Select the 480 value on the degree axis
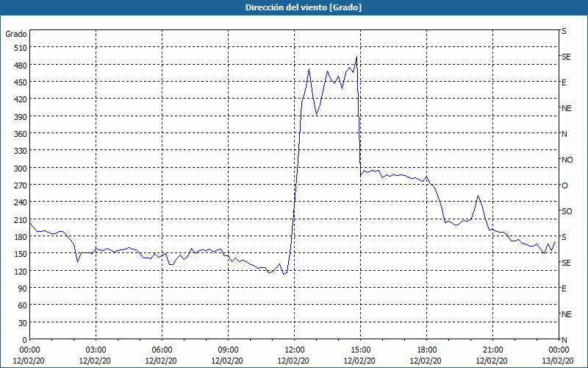 pyautogui.click(x=21, y=65)
